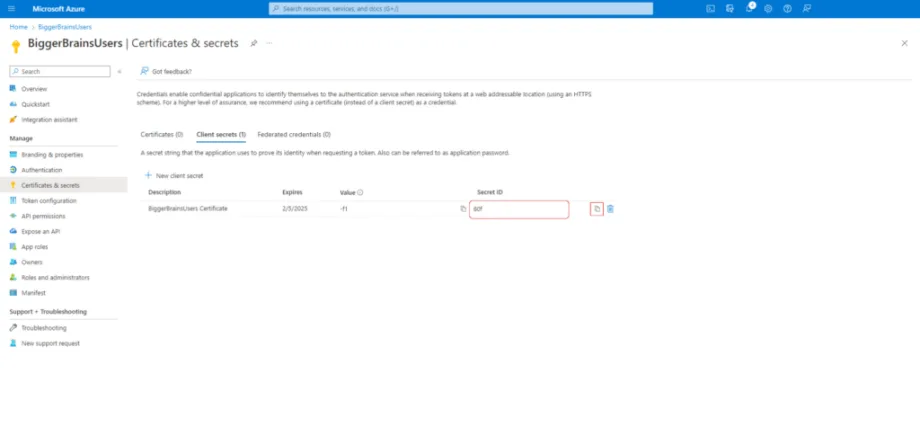
Task: Click the Quickstart cloud icon
Action: pos(13,104)
